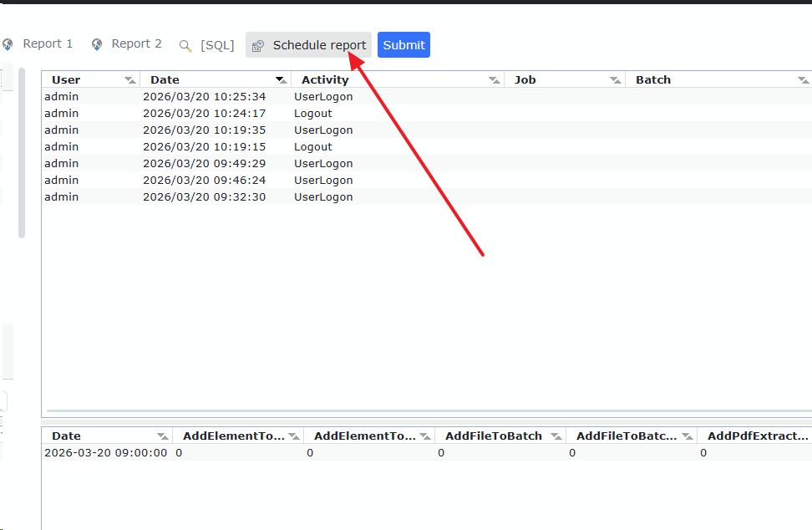Open the User column filter dropdown
This screenshot has width=812, height=530.
pos(129,80)
